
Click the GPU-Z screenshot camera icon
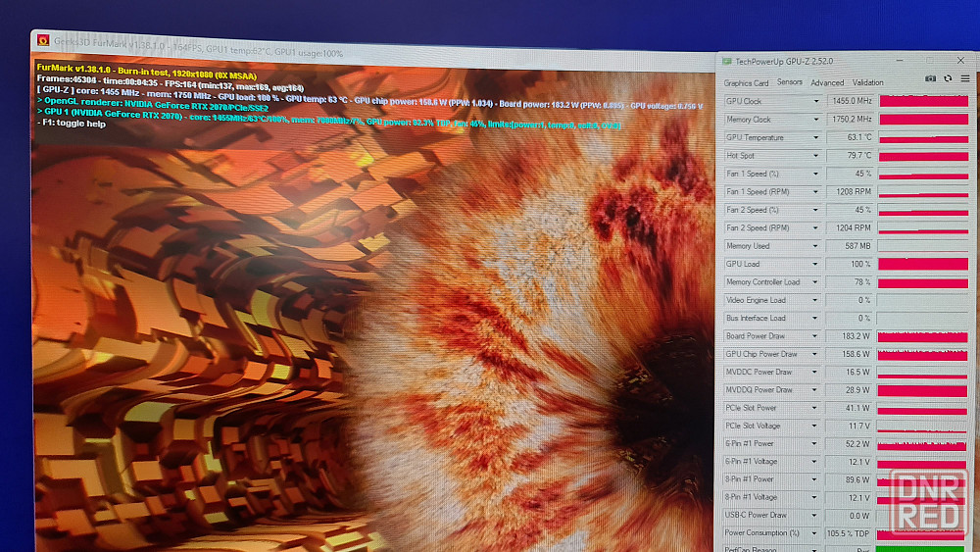pos(930,78)
